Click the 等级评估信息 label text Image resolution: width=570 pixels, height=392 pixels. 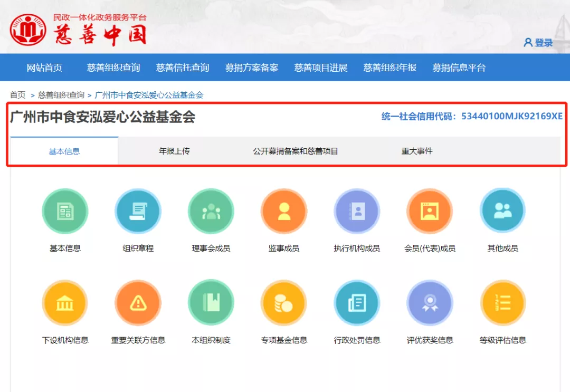(x=503, y=340)
